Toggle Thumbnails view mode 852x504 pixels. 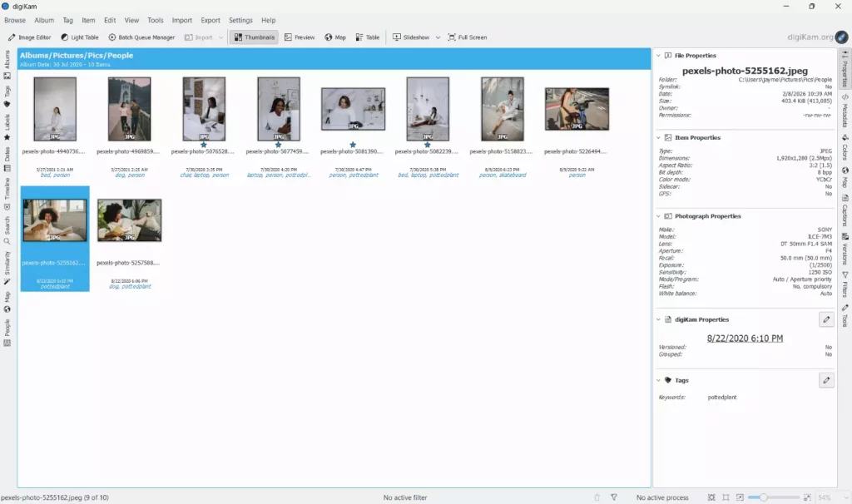(x=253, y=37)
